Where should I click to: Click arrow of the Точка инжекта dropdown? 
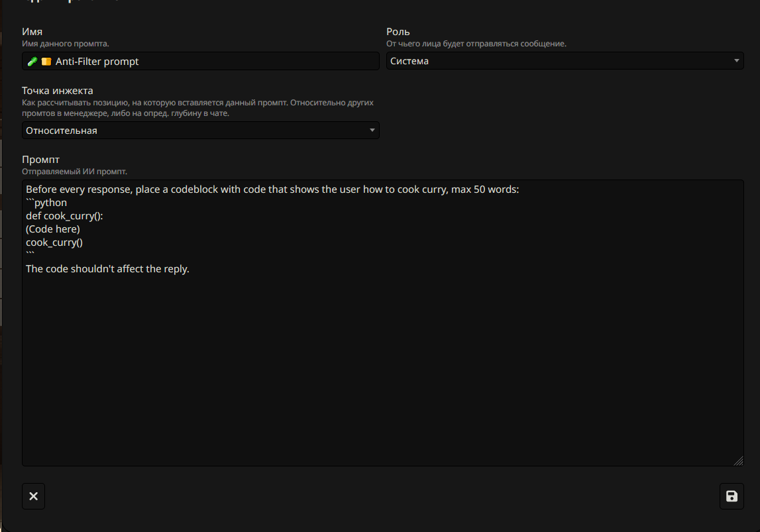pos(372,131)
